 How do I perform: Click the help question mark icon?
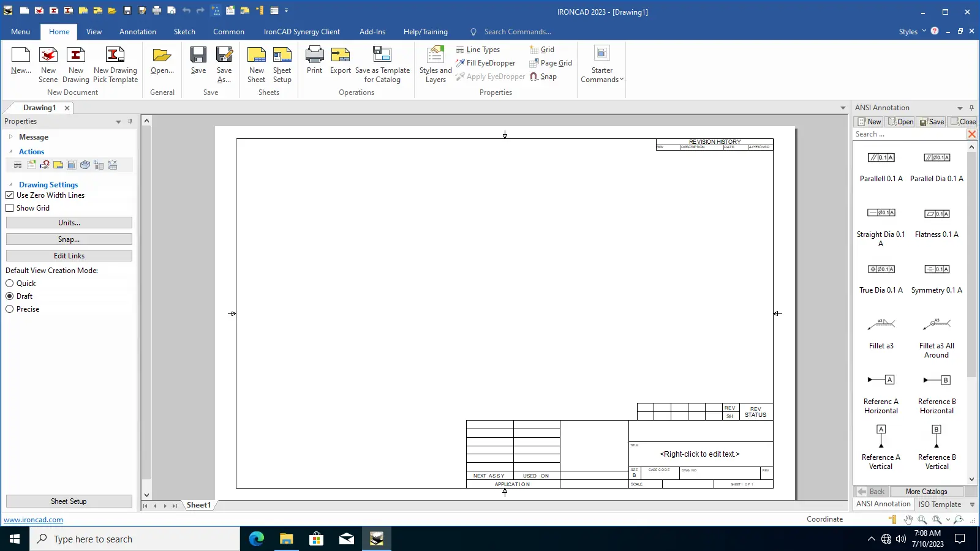(x=935, y=31)
